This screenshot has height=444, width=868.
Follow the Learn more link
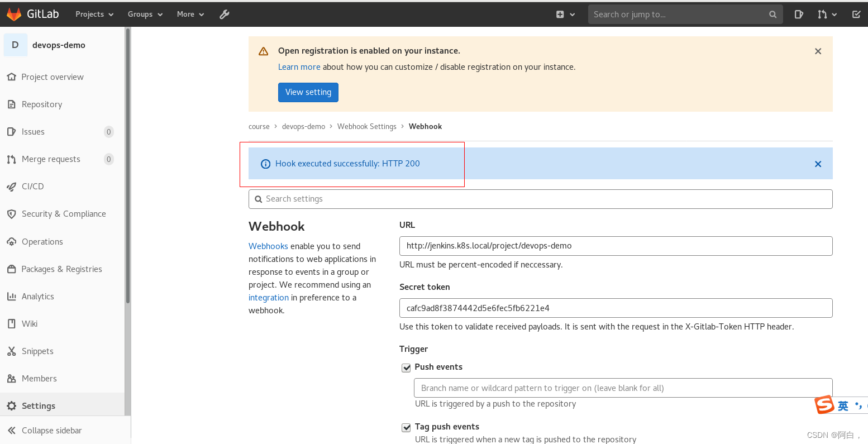click(x=299, y=67)
